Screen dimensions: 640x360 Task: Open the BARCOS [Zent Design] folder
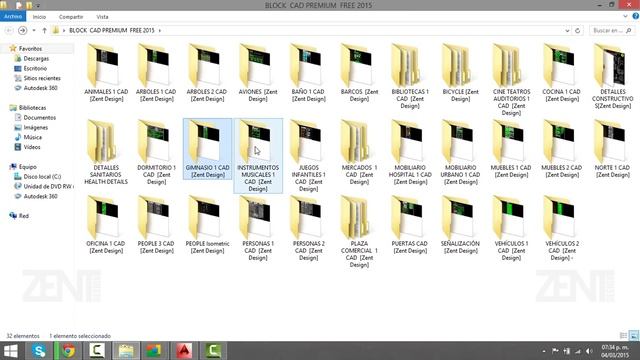[x=359, y=73]
